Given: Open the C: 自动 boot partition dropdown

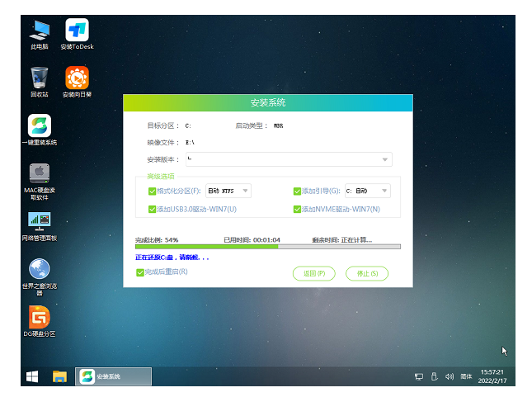Looking at the screenshot, I should coord(367,191).
